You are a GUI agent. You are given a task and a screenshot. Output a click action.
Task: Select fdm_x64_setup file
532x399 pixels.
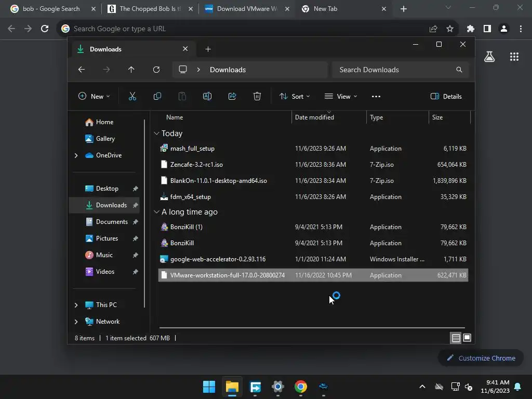(313, 197)
